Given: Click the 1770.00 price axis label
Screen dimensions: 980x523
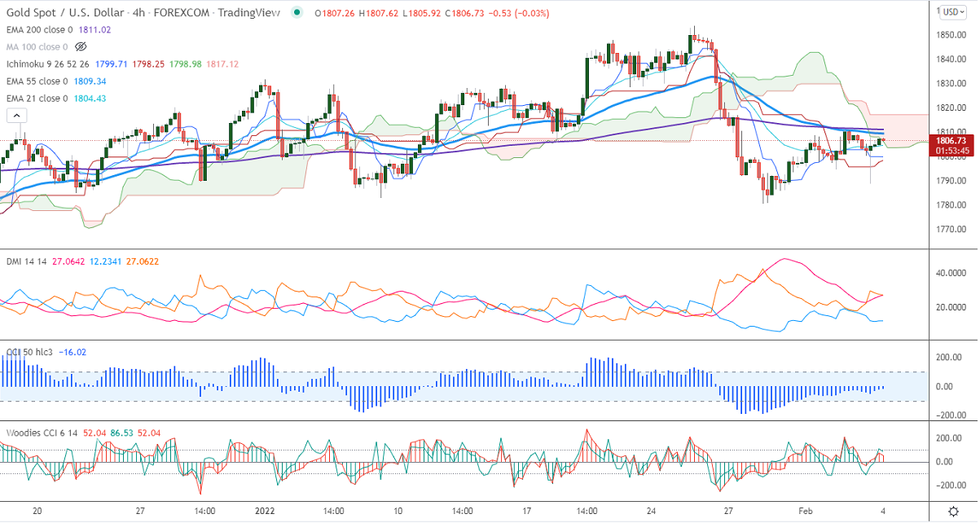Looking at the screenshot, I should coord(951,230).
